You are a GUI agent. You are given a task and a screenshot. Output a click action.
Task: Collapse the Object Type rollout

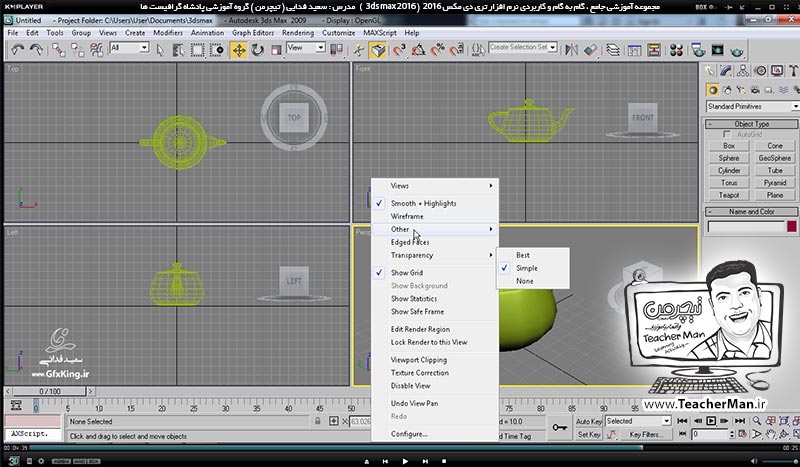point(752,124)
